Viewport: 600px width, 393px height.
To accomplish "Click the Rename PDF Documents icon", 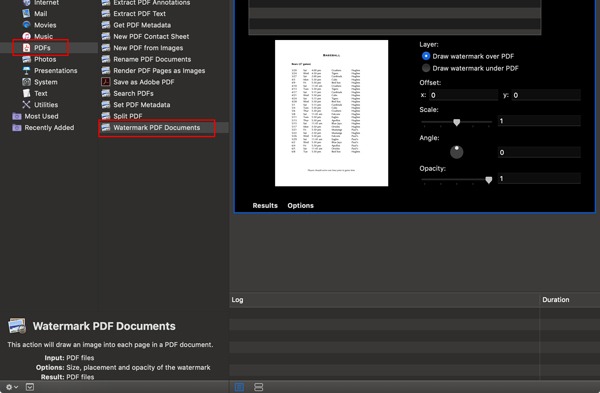I will (x=106, y=59).
